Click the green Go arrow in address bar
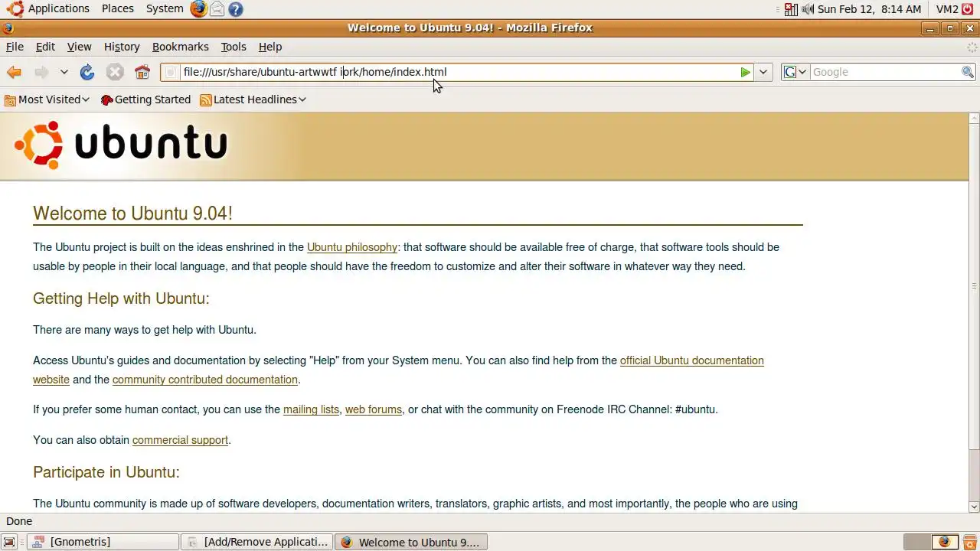The width and height of the screenshot is (980, 551). pyautogui.click(x=745, y=72)
